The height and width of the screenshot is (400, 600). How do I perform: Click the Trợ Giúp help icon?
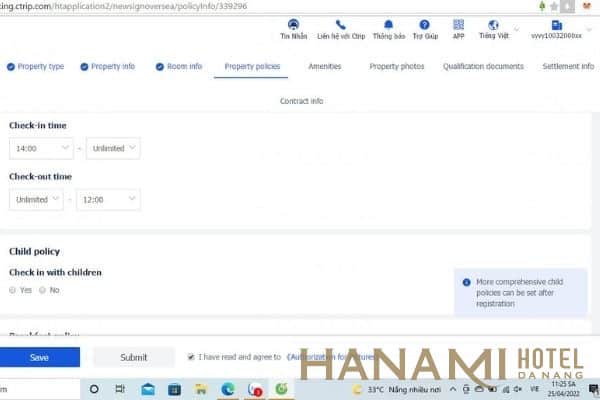coord(424,24)
